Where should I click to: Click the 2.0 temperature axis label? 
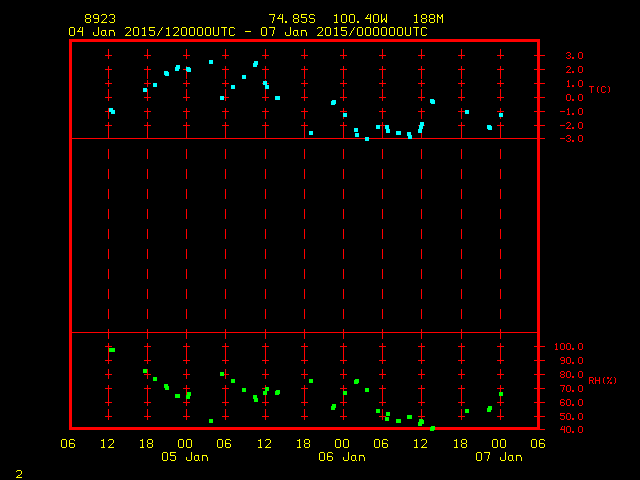[574, 70]
